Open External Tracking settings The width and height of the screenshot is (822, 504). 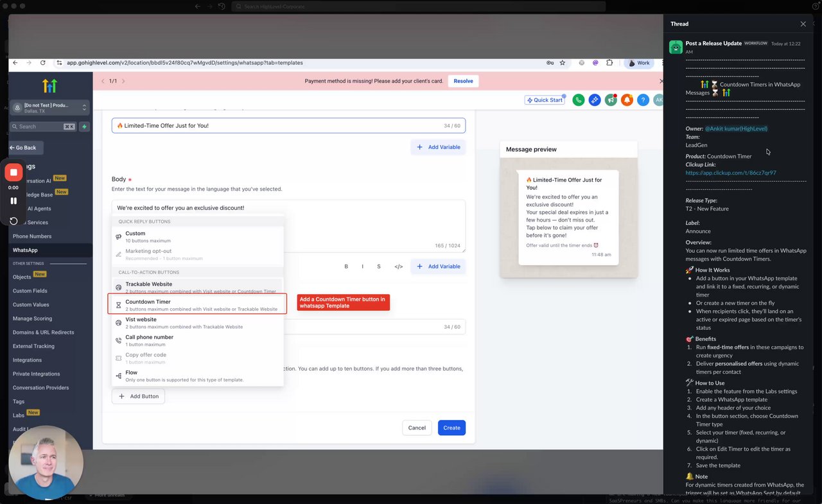coord(33,346)
